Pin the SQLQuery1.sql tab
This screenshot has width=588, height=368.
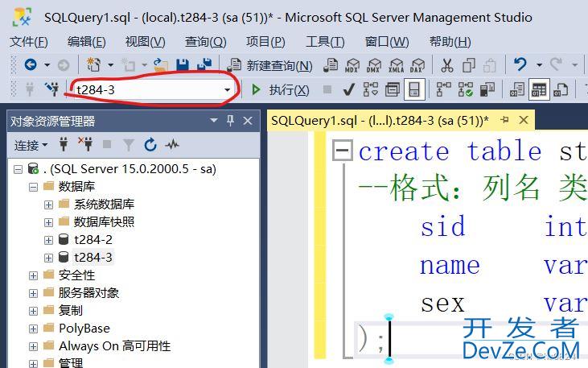505,120
